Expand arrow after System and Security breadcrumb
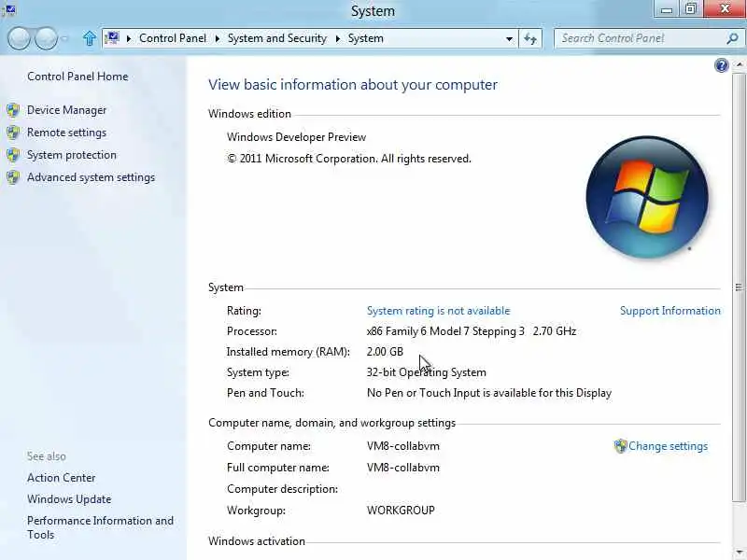This screenshot has height=560, width=747. tap(338, 38)
